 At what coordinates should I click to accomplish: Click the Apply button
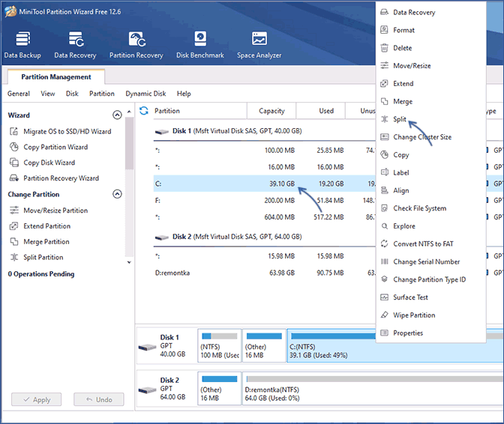coord(36,399)
